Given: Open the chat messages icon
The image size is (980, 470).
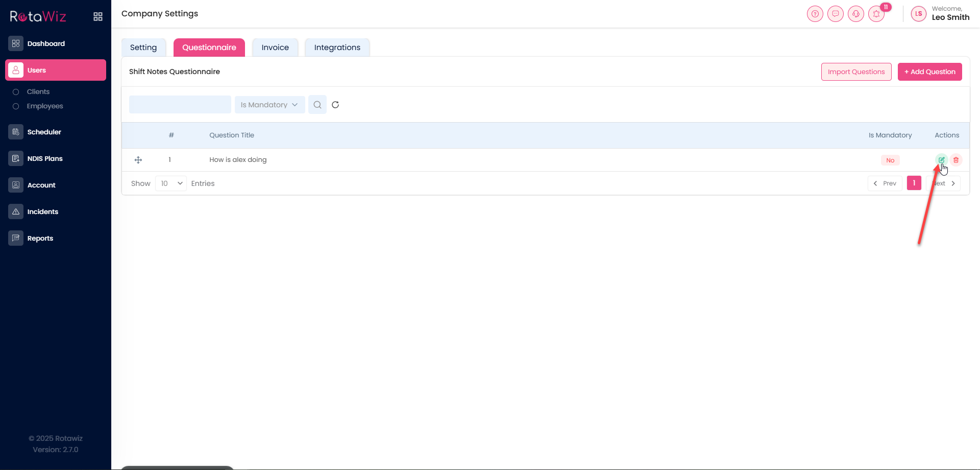Looking at the screenshot, I should click(835, 14).
